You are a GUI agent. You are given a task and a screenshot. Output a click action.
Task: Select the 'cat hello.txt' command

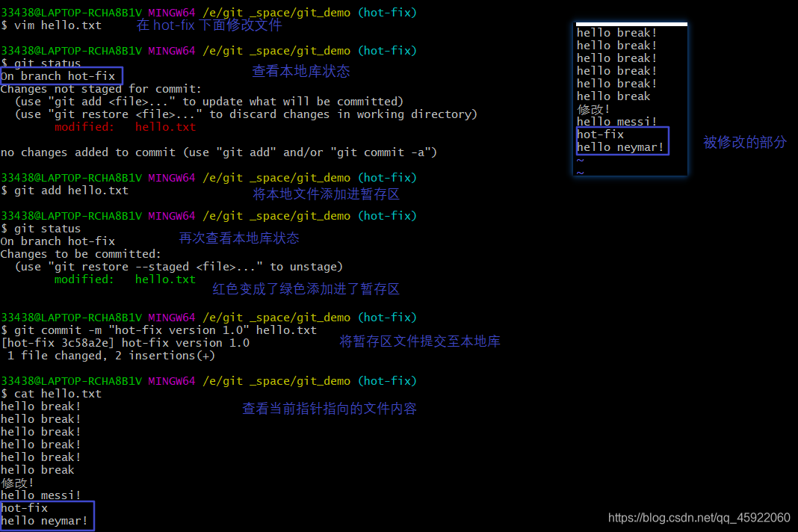point(51,394)
